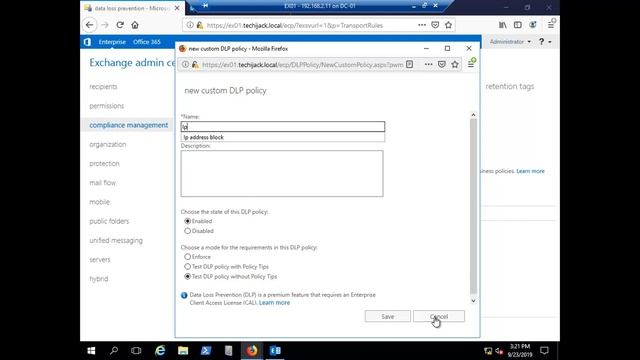Go to protection in left navigation

[x=104, y=163]
